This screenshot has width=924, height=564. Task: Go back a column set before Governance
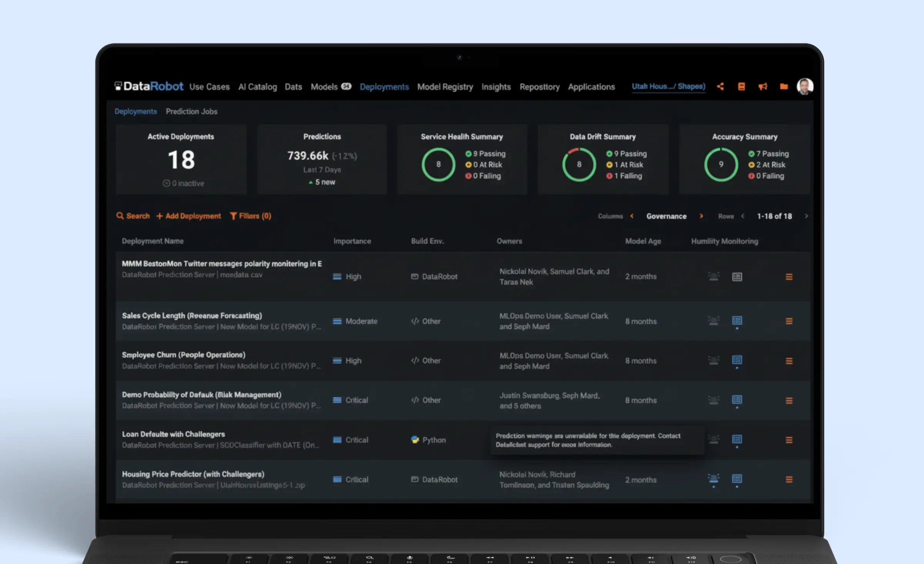(632, 216)
